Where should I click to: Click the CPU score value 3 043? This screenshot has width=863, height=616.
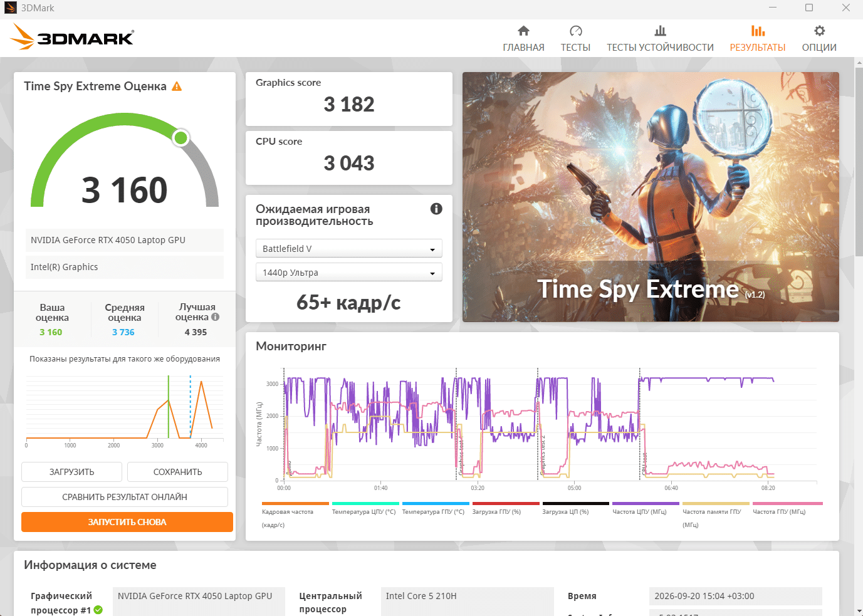click(x=349, y=164)
